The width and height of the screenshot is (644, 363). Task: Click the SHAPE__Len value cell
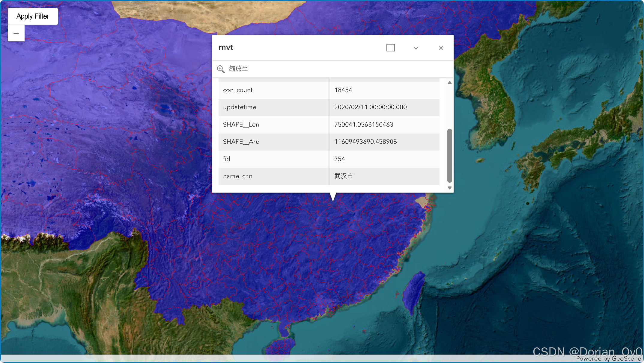(x=363, y=124)
